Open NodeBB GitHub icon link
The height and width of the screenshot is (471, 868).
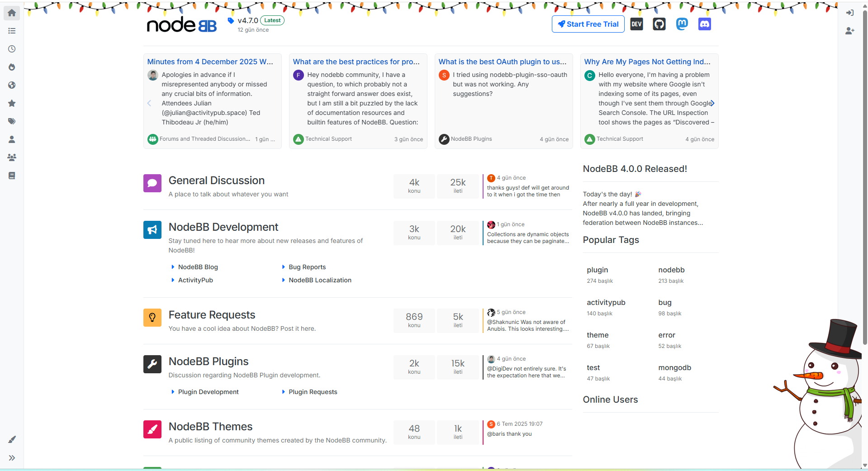[659, 24]
